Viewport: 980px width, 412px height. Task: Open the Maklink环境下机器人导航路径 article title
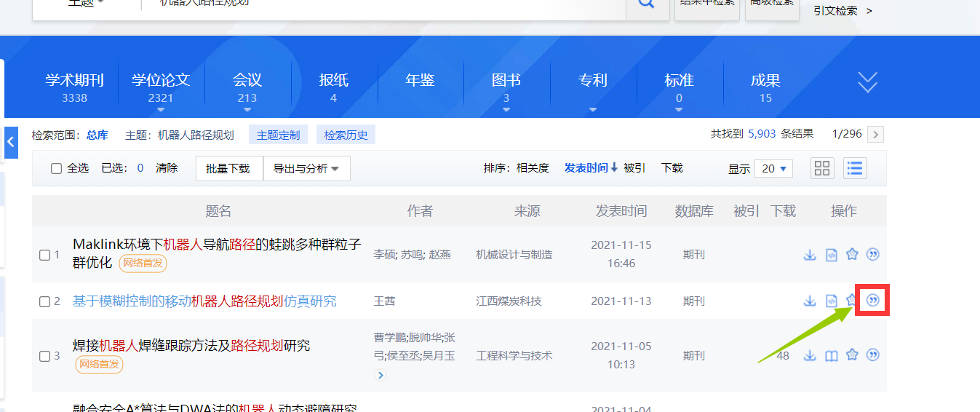pos(217,253)
